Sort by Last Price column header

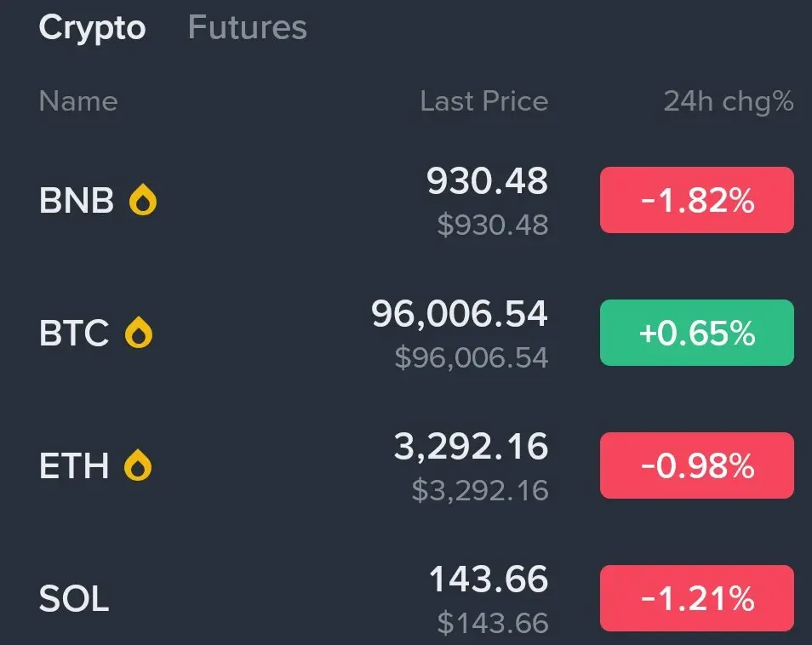pyautogui.click(x=484, y=101)
